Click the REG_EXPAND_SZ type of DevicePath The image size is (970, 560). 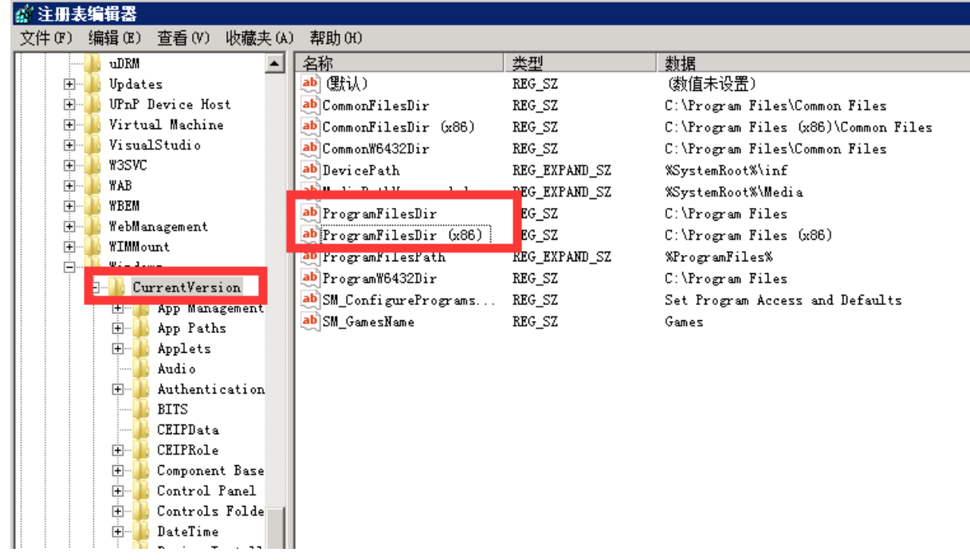click(561, 170)
